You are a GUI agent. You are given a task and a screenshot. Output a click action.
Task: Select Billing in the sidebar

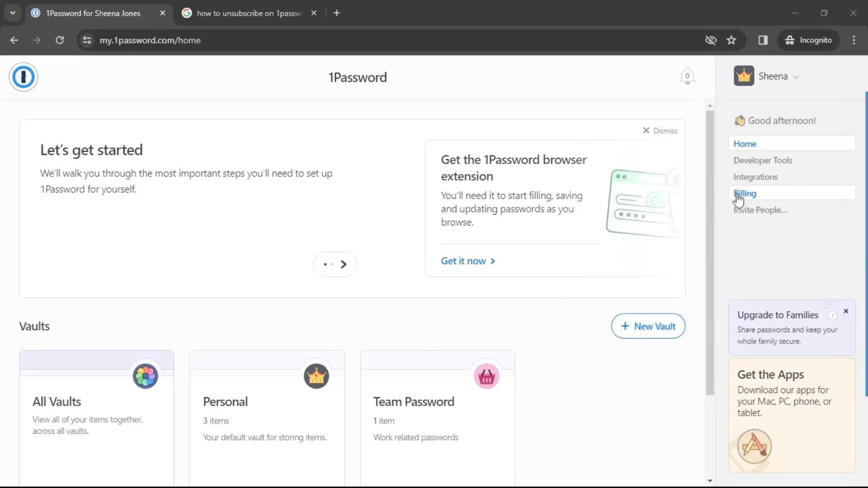(745, 193)
